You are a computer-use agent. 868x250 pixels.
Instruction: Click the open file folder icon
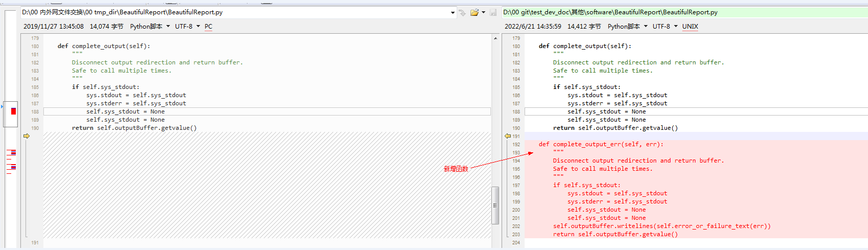click(x=475, y=12)
